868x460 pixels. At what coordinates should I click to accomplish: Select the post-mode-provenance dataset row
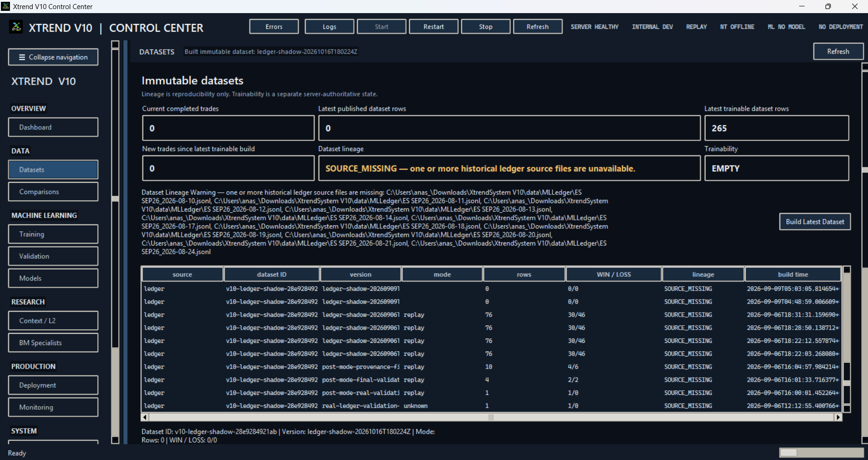pos(491,367)
